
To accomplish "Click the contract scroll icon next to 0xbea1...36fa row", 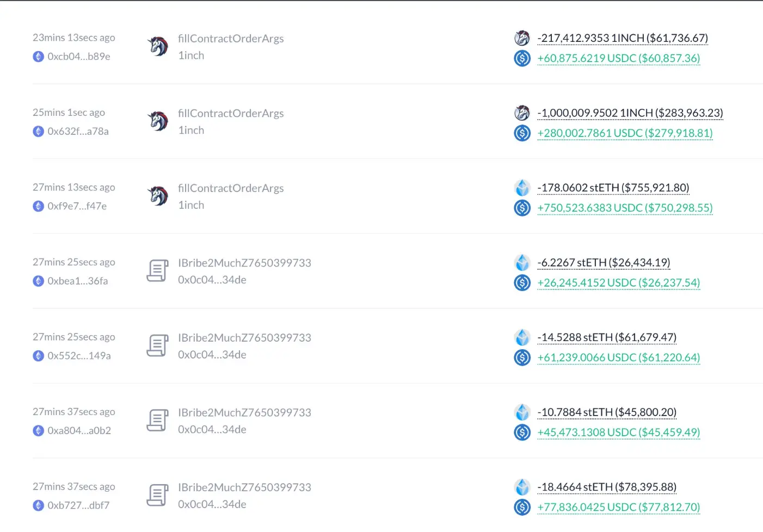I will pyautogui.click(x=157, y=271).
